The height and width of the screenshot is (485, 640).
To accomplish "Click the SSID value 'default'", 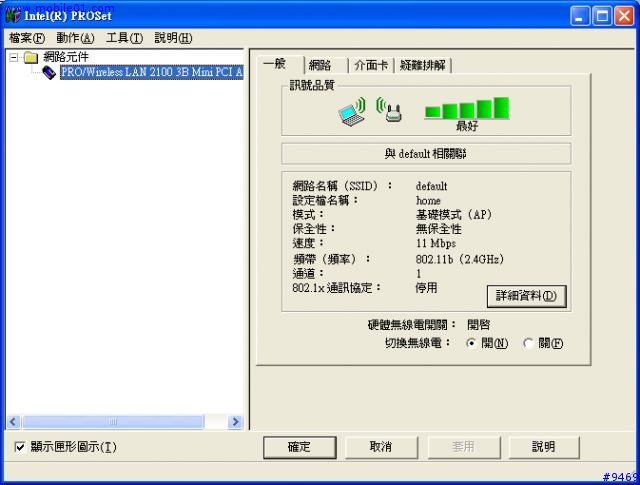I will click(431, 186).
